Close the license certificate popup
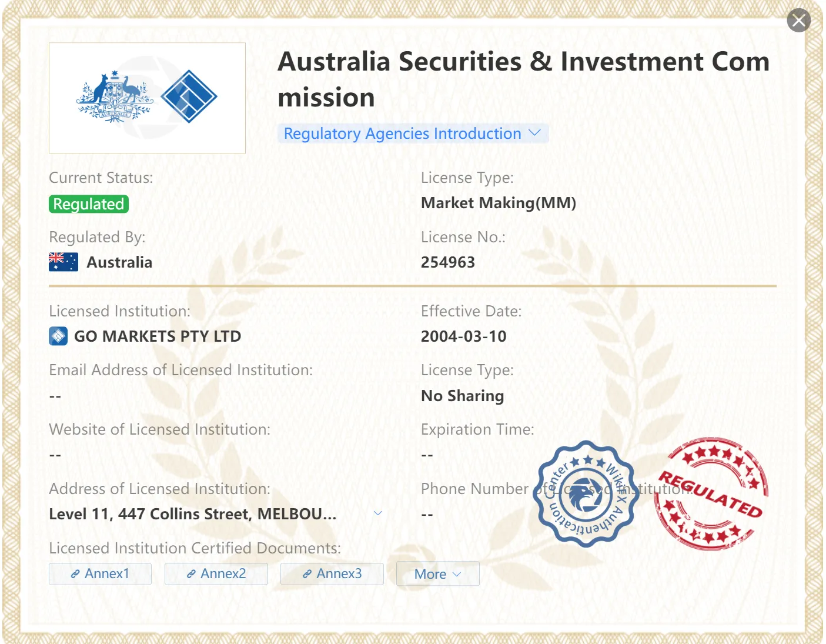Screen dimensions: 826x644 [798, 21]
